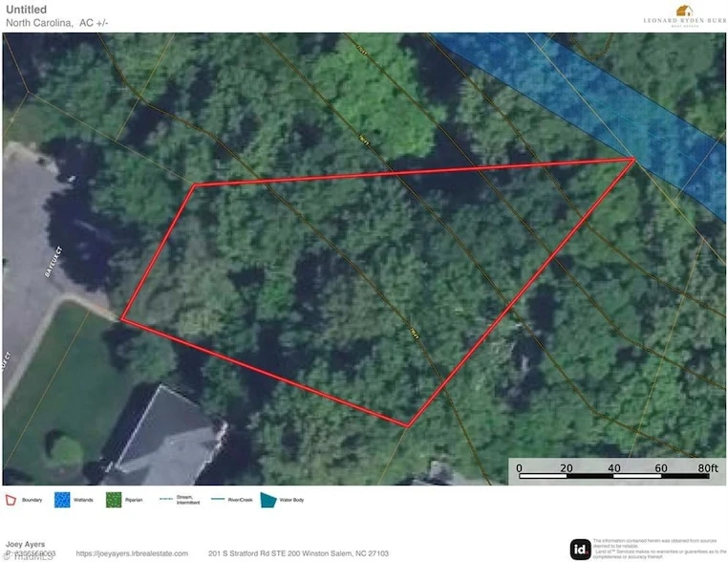Click the Land id logo icon
The height and width of the screenshot is (562, 728).
click(580, 549)
